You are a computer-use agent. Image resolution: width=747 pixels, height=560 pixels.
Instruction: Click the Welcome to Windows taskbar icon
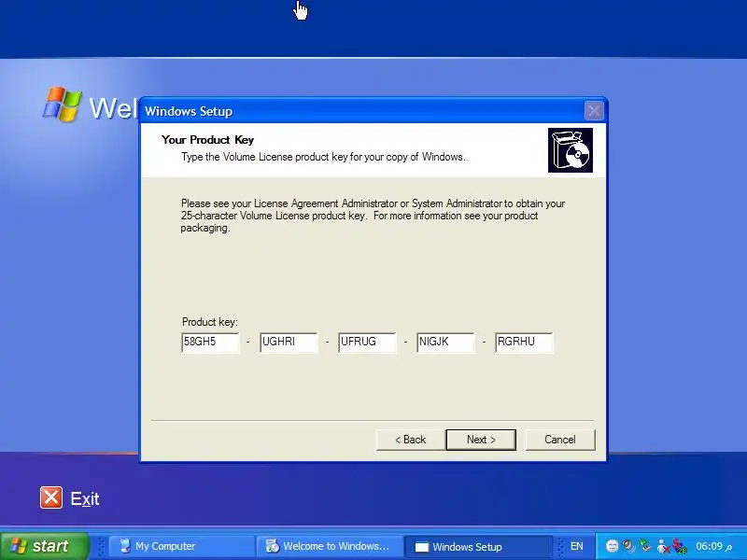(272, 546)
